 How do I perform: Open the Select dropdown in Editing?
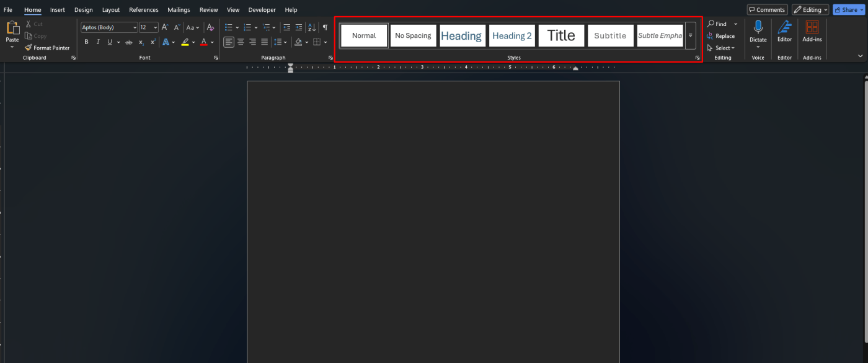tap(720, 48)
